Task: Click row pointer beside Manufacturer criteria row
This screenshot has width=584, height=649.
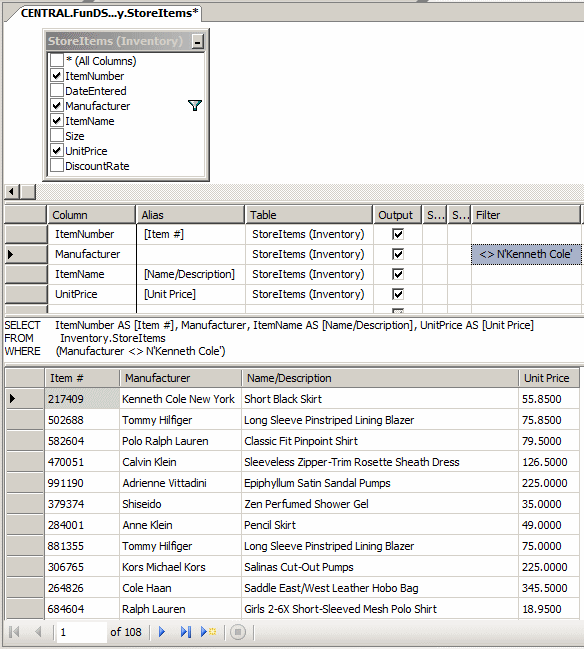Action: (26, 254)
